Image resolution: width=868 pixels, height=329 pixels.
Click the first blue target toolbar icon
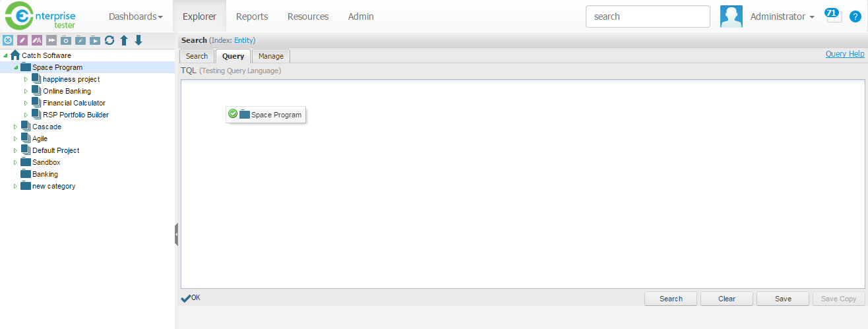tap(8, 40)
